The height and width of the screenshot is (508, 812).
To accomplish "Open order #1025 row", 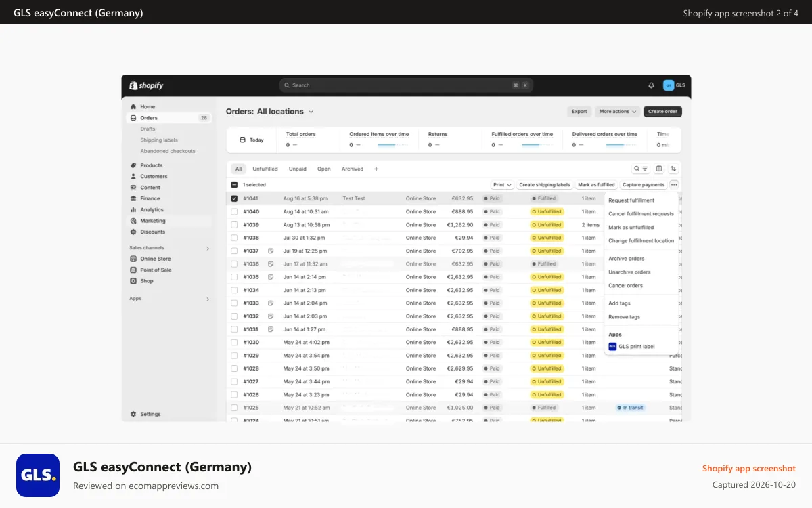I will pyautogui.click(x=454, y=408).
